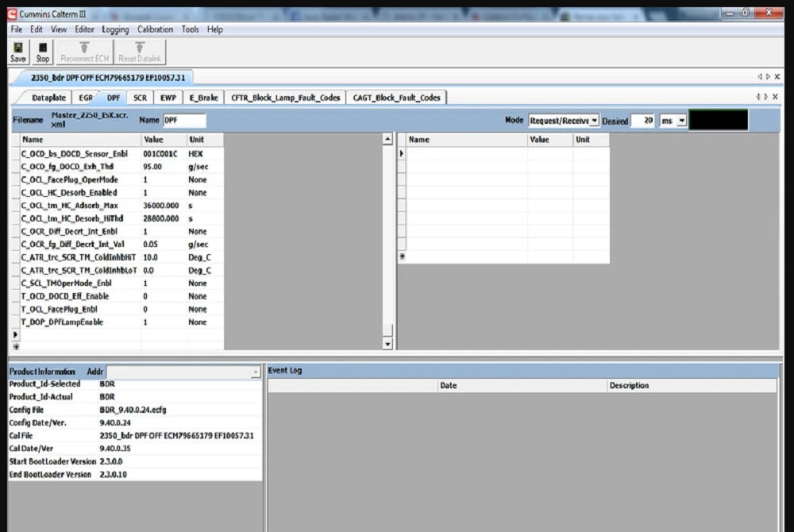
Task: Click the Save toolbar icon
Action: 17,52
